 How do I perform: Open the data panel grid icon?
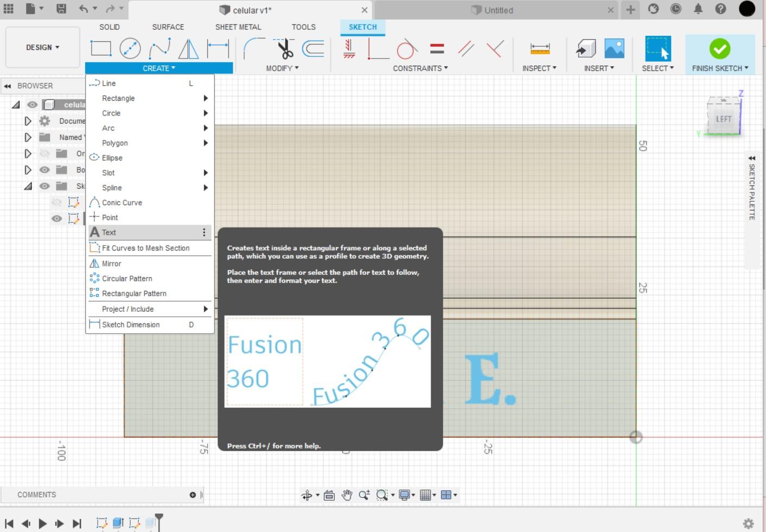tap(9, 9)
